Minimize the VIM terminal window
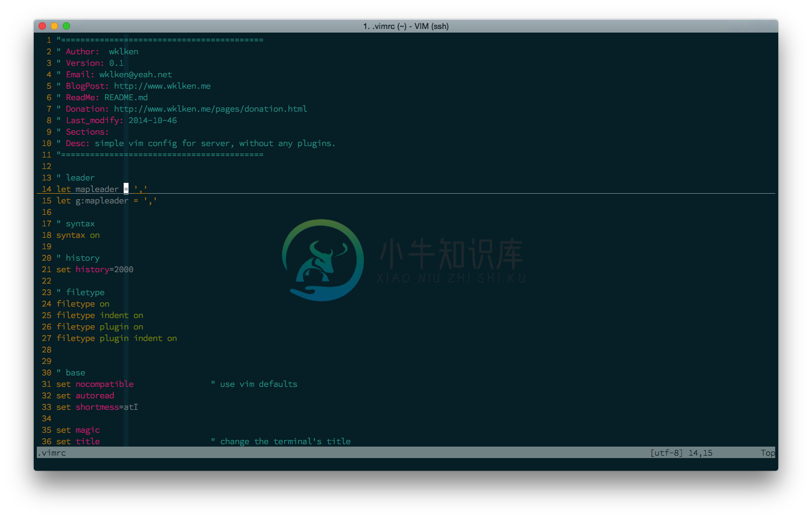Image resolution: width=812 pixels, height=519 pixels. click(54, 26)
